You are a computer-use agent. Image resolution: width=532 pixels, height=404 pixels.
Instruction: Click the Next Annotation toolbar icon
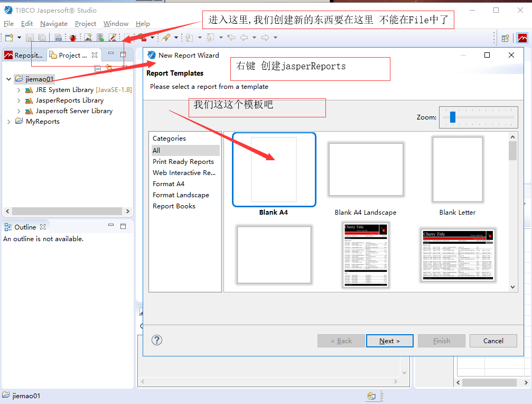tap(190, 38)
